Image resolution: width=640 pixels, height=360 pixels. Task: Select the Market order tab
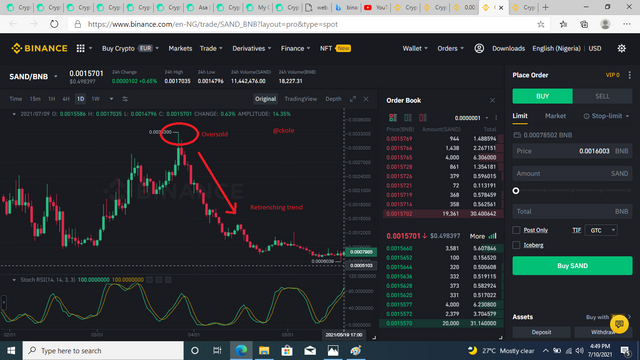click(555, 116)
